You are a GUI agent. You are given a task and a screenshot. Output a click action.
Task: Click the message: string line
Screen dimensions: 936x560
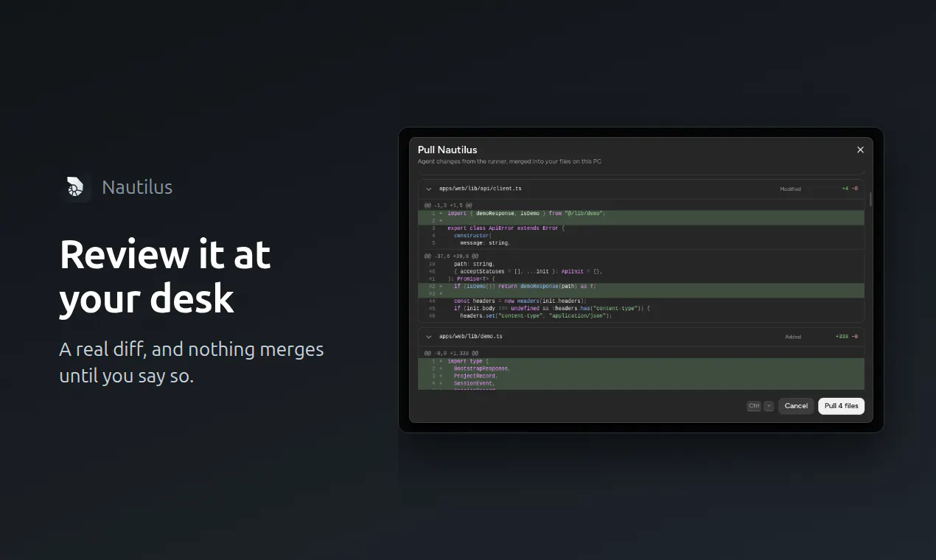641,242
